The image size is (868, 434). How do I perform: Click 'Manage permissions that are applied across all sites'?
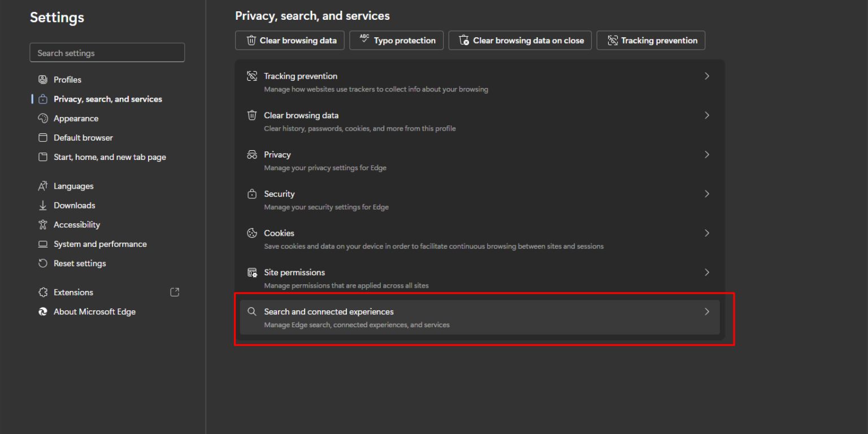click(x=346, y=285)
